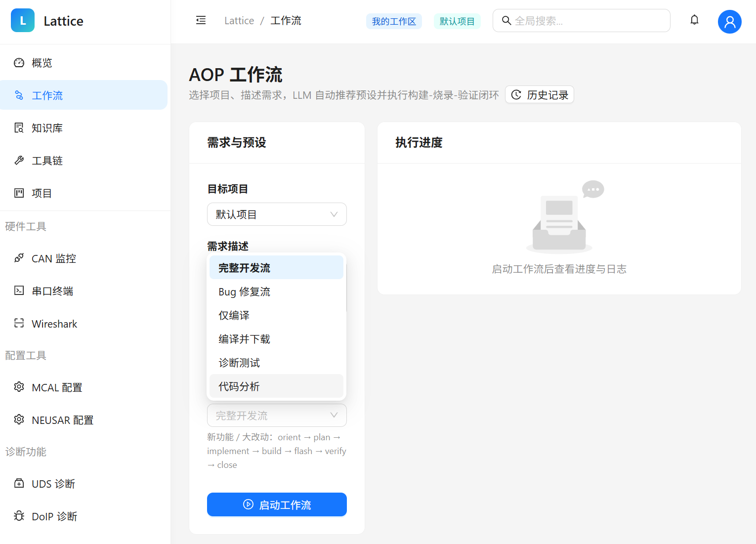This screenshot has height=544, width=756.
Task: Click the UDS 诊断 medical-box icon
Action: point(19,483)
